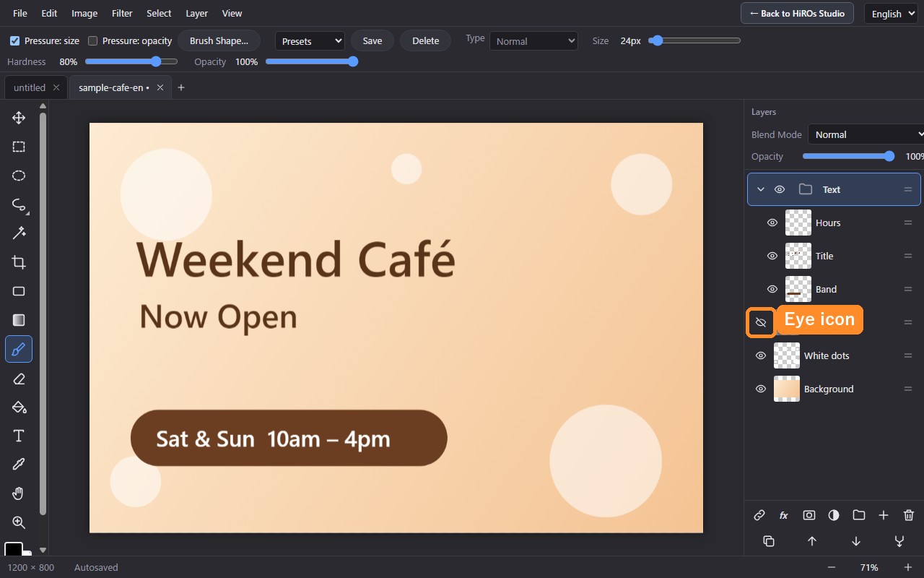This screenshot has height=578, width=924.
Task: Enable the Pressure: opacity checkbox
Action: pos(92,41)
